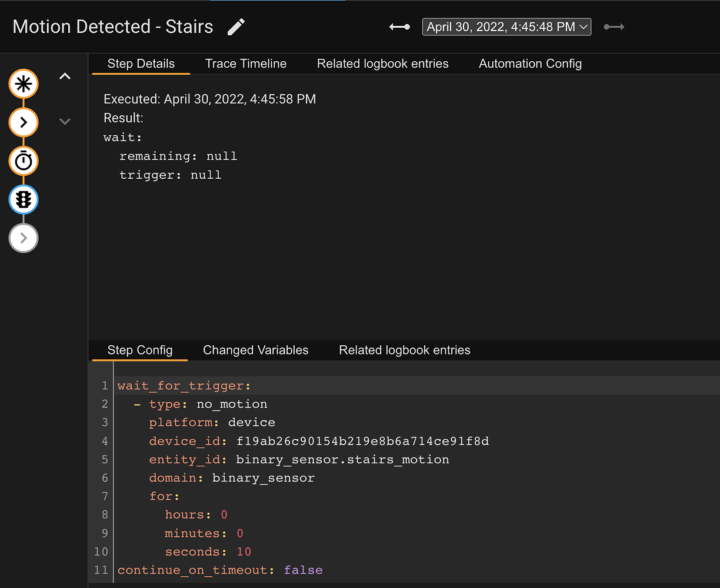Open lower Related logbook entries tab

405,350
